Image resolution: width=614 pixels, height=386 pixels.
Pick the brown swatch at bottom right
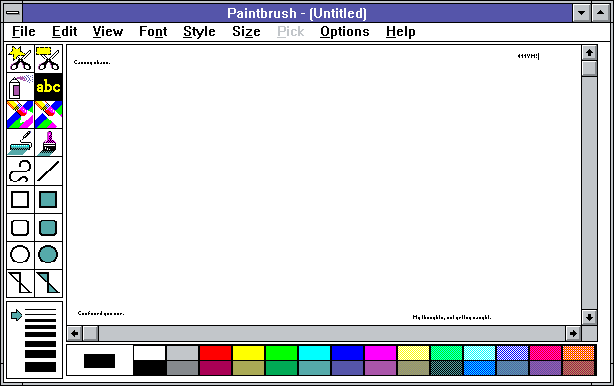[x=578, y=368]
